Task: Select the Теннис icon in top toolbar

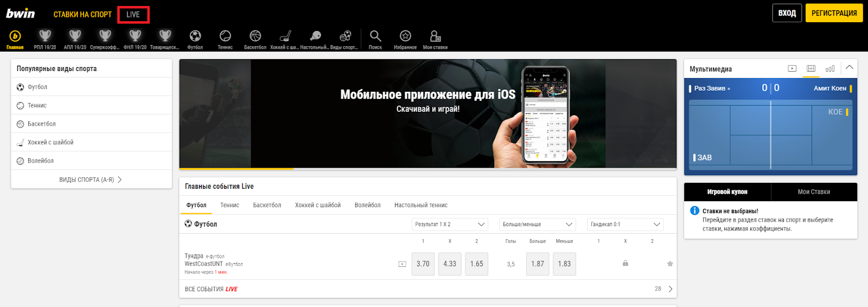Action: (x=225, y=37)
